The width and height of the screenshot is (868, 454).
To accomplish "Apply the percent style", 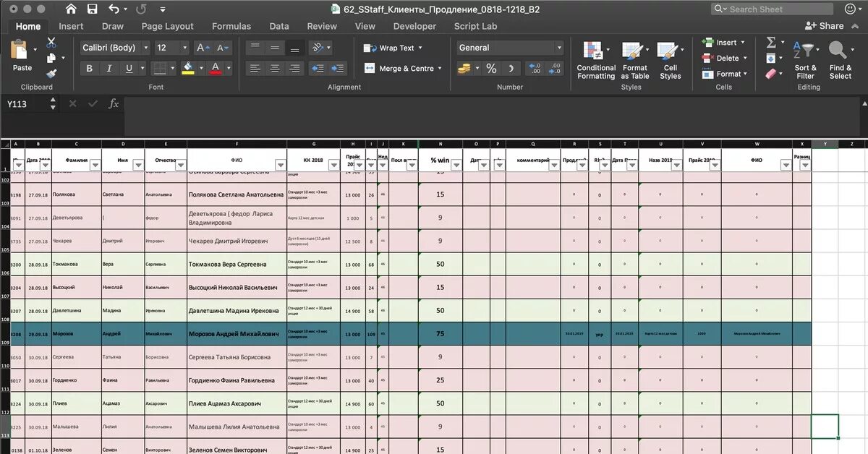I will pyautogui.click(x=491, y=69).
